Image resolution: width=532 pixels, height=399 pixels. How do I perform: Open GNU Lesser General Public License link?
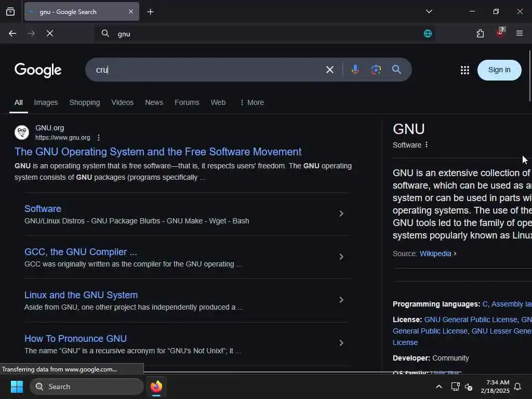coord(501,331)
